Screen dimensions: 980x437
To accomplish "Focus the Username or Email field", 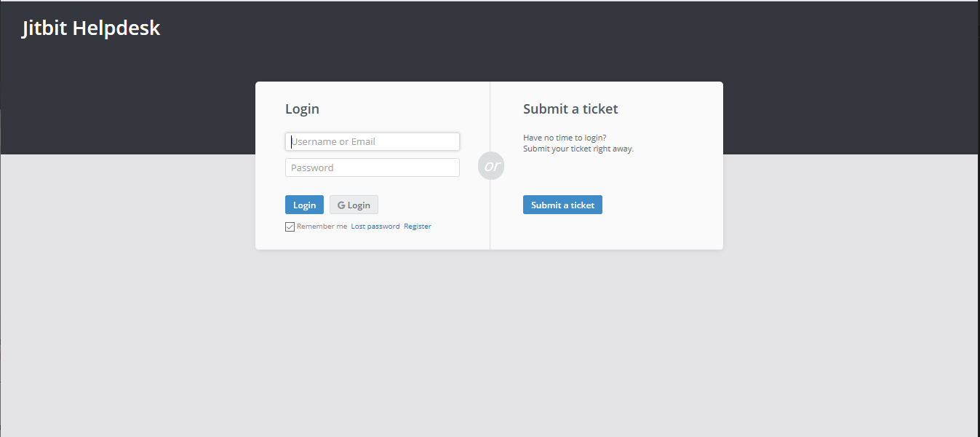I will [373, 141].
